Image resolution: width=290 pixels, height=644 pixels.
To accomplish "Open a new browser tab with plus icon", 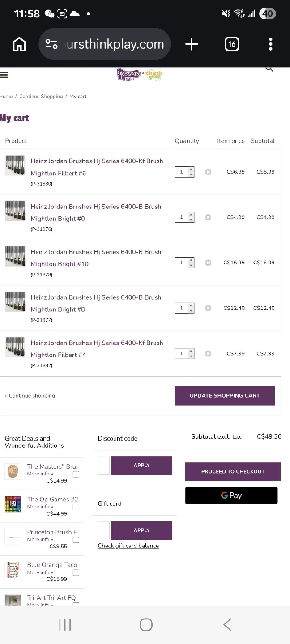I will coord(192,44).
